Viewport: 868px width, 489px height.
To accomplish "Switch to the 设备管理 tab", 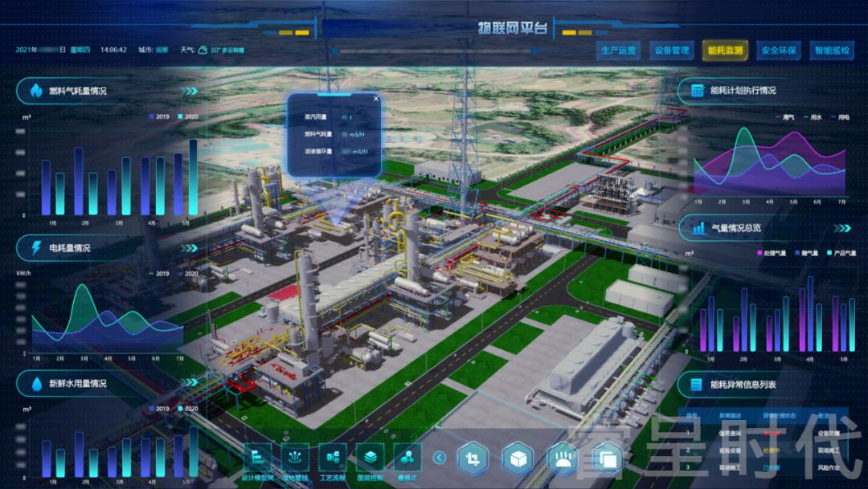I will (672, 51).
